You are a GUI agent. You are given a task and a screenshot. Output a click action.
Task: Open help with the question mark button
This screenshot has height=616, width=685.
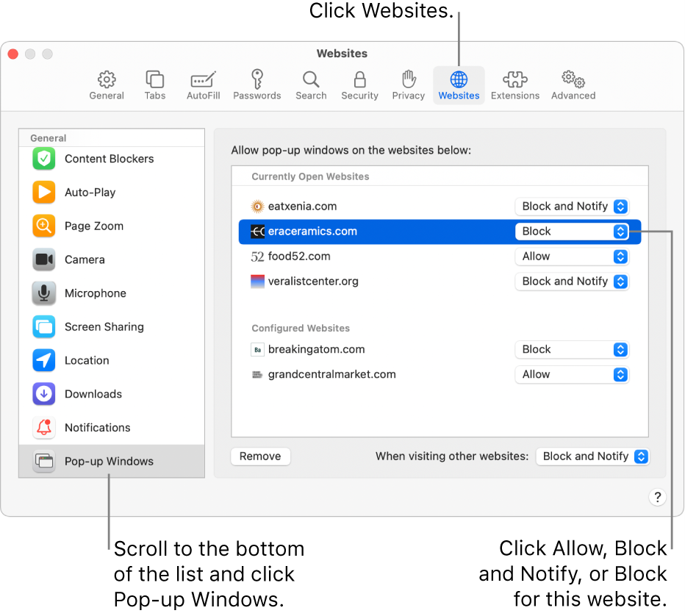click(657, 497)
